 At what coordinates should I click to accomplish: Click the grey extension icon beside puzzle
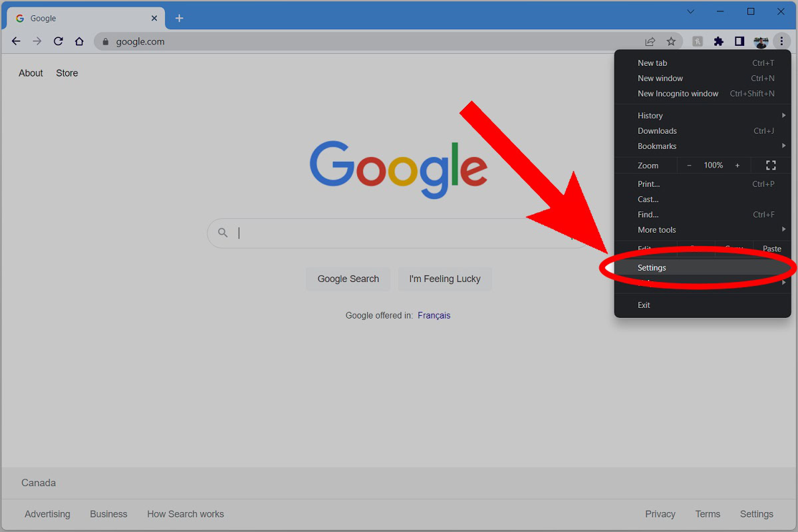tap(698, 41)
